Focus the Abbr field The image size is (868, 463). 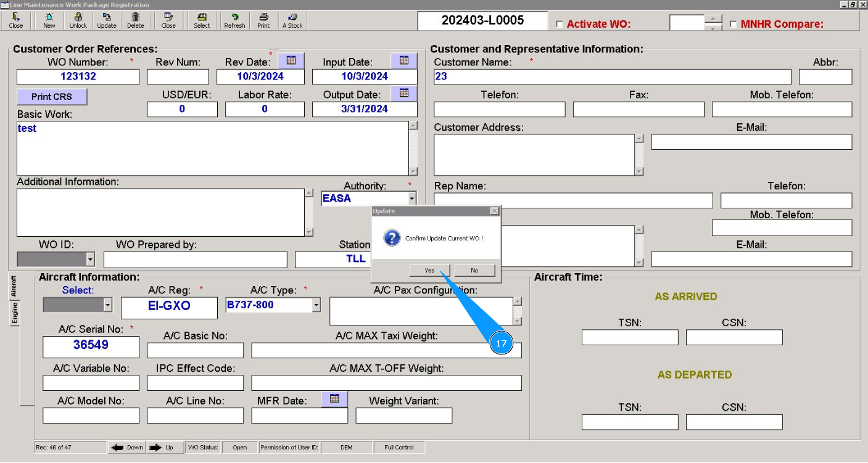click(825, 76)
